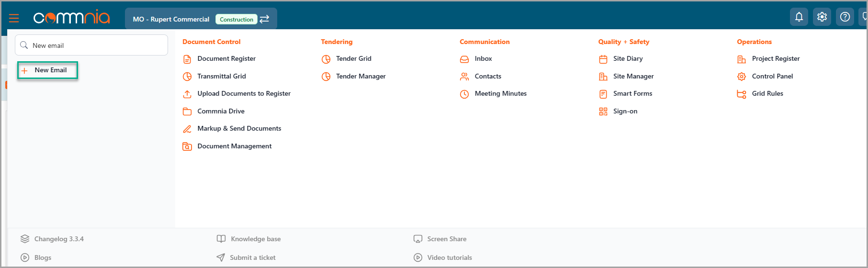Click the Site Diary calendar icon
868x268 pixels.
pyautogui.click(x=603, y=59)
